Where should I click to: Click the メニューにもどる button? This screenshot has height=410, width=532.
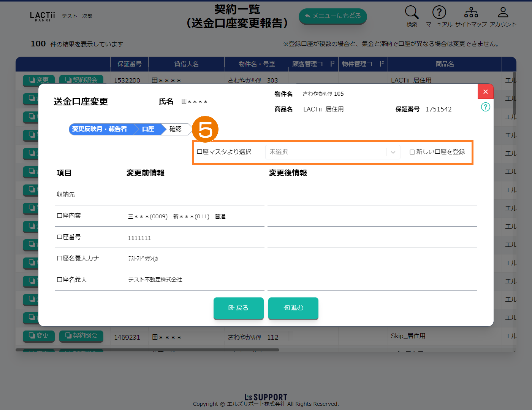(x=332, y=16)
